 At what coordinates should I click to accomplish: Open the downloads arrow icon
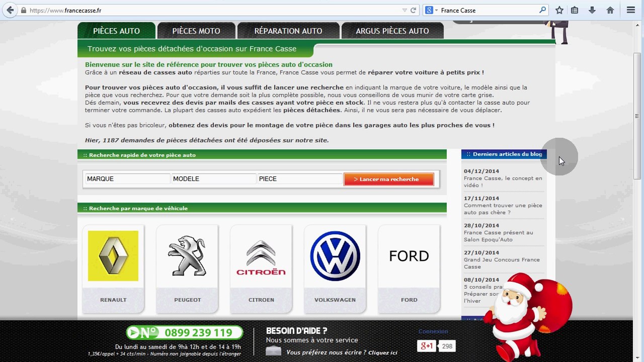tap(592, 10)
